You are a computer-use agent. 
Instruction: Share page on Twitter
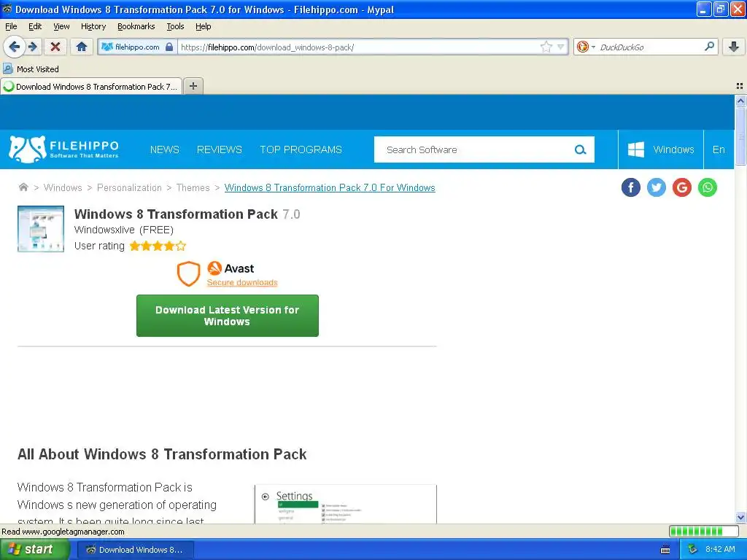[x=657, y=187]
